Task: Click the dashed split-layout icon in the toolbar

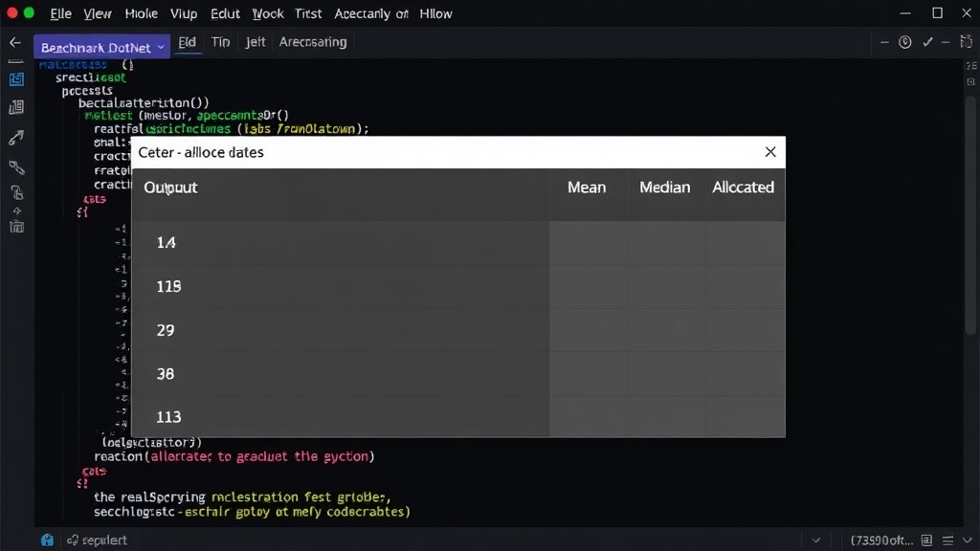Action: coord(966,42)
